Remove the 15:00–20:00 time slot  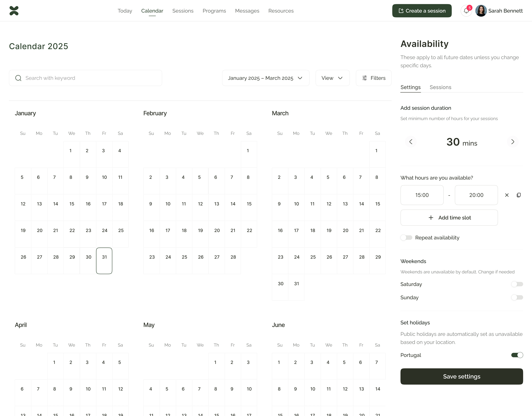(507, 195)
